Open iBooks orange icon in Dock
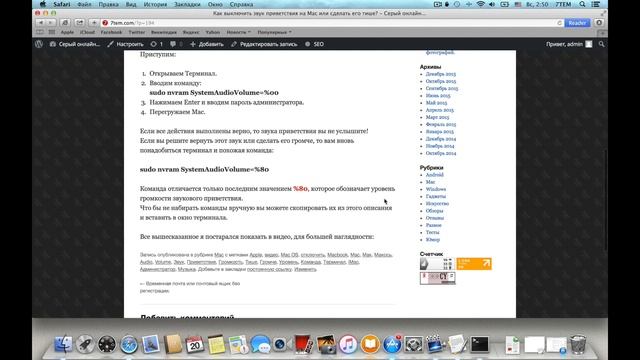This screenshot has height=360, width=640. 370,344
